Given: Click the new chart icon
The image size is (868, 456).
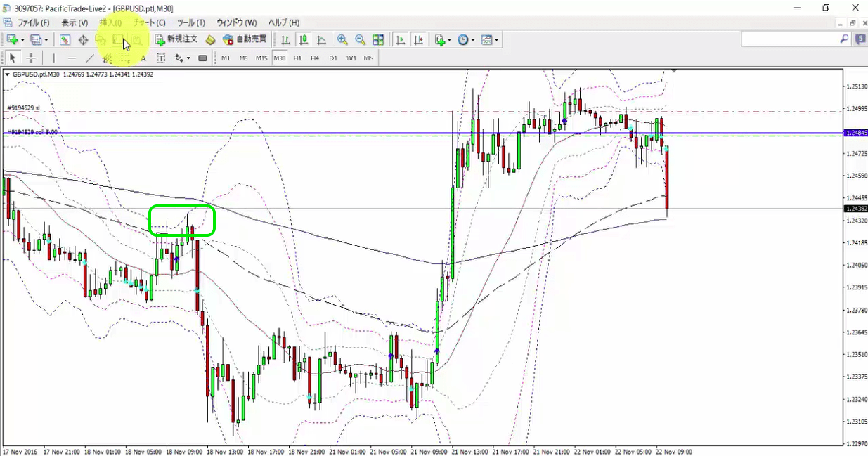Looking at the screenshot, I should (13, 40).
